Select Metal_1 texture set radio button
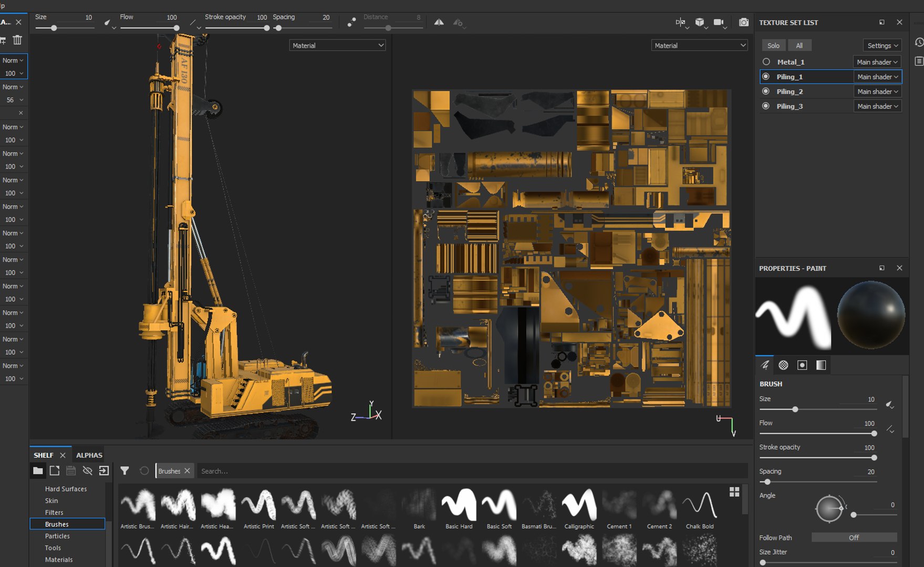This screenshot has height=567, width=924. [766, 61]
